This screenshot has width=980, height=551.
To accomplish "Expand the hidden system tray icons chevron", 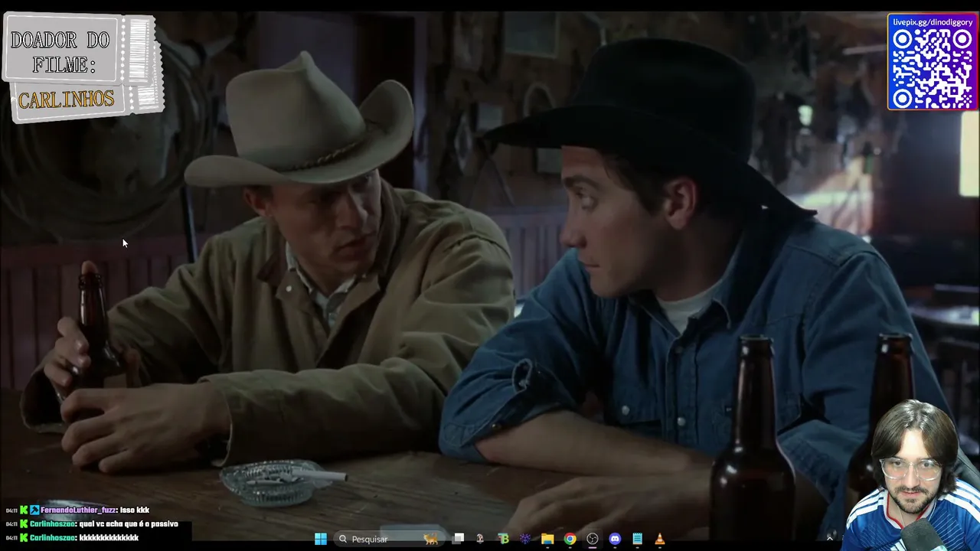I will coord(829,539).
